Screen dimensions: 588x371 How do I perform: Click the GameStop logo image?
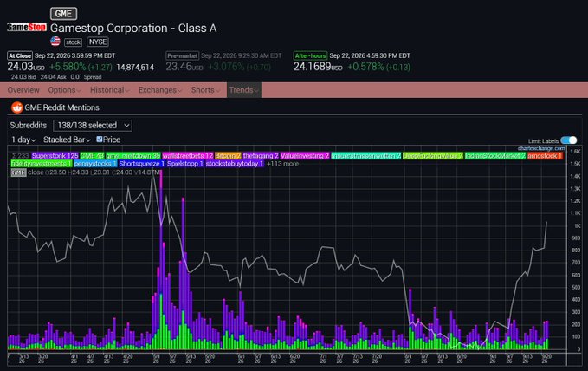tap(27, 28)
